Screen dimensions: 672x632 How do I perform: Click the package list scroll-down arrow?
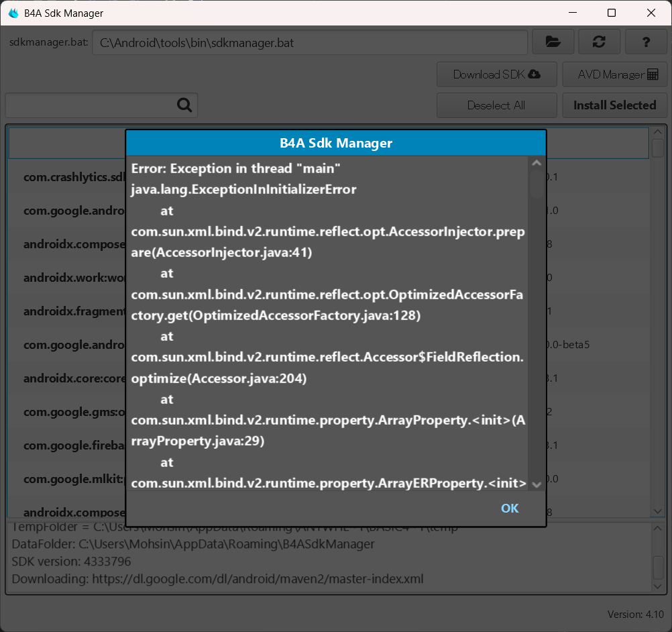click(x=658, y=511)
